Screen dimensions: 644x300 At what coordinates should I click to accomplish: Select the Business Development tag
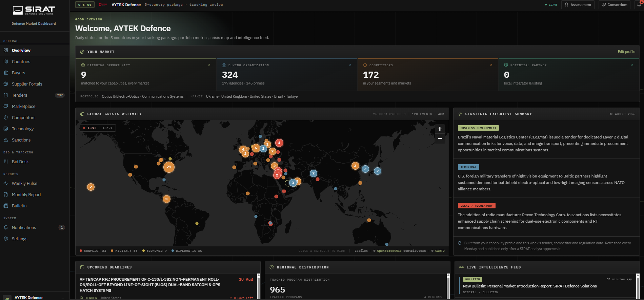478,128
